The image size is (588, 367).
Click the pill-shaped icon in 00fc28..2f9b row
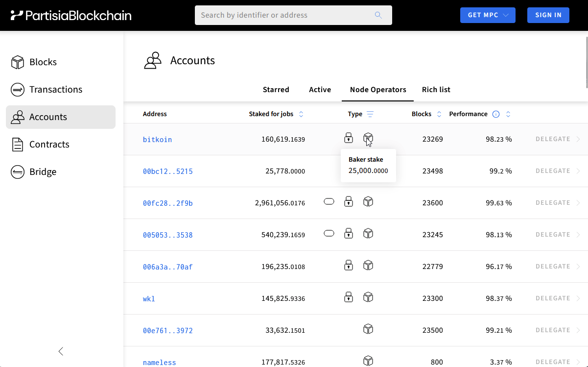click(329, 201)
